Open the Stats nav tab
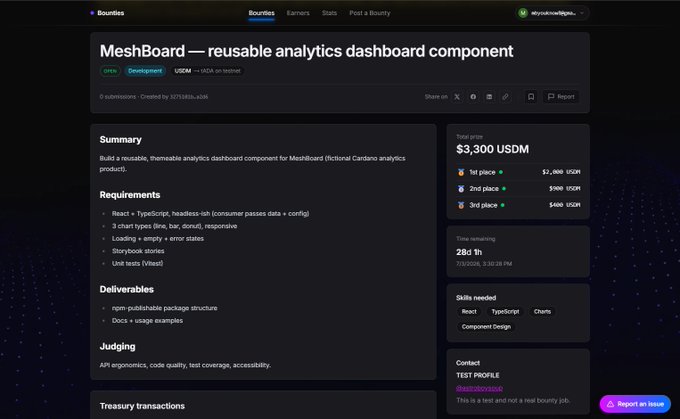The image size is (680, 419). tap(329, 13)
